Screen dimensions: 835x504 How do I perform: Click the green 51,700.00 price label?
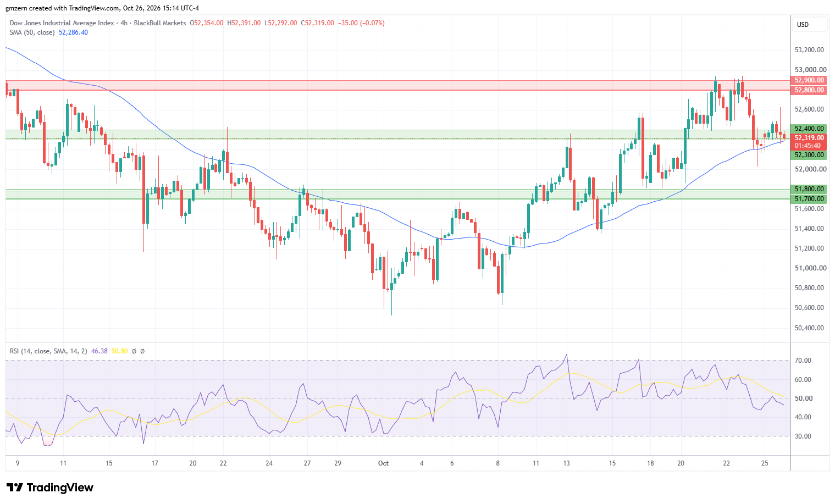(x=809, y=199)
